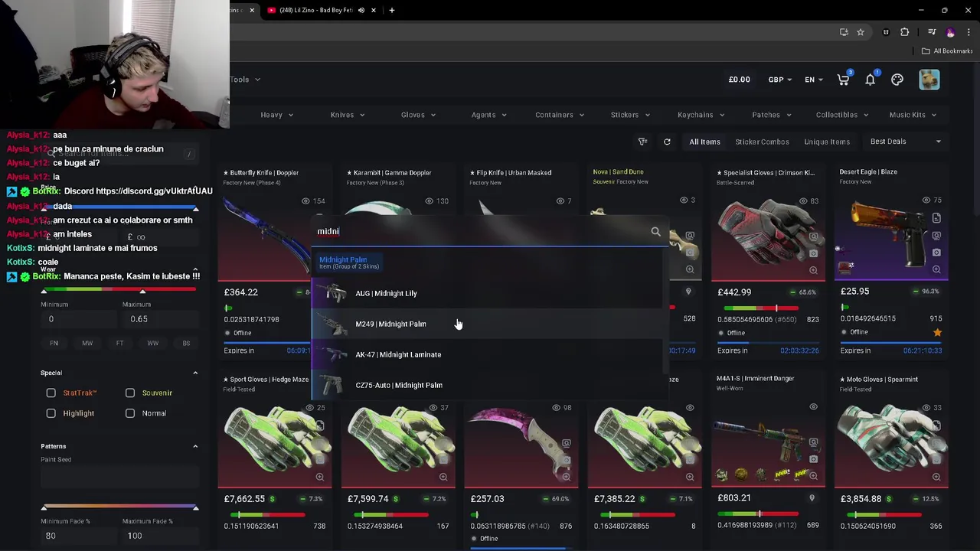Screen dimensions: 980x551
Task: Open the Best Deals sort dropdown
Action: tap(906, 142)
